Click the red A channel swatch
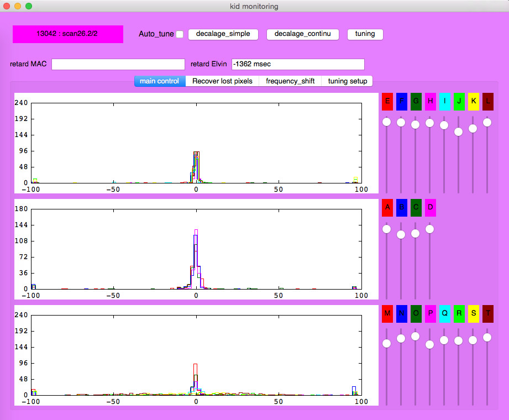 point(387,208)
